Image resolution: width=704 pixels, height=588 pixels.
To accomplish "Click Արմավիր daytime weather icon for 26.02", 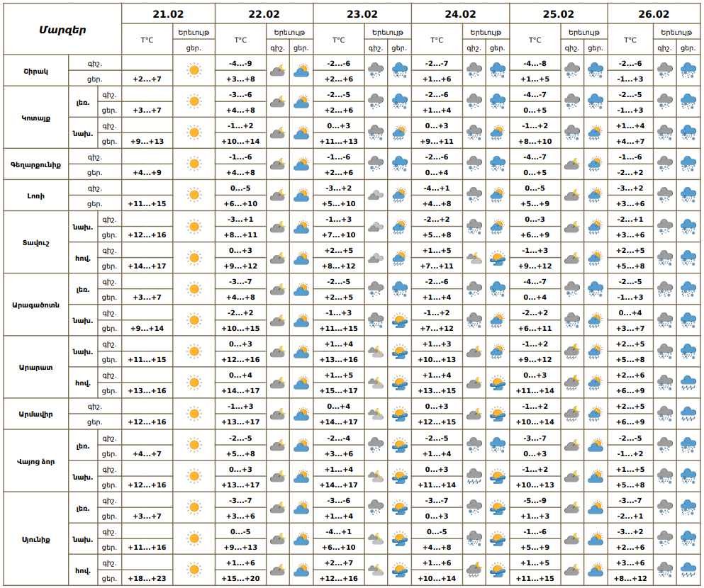I will click(x=688, y=414).
